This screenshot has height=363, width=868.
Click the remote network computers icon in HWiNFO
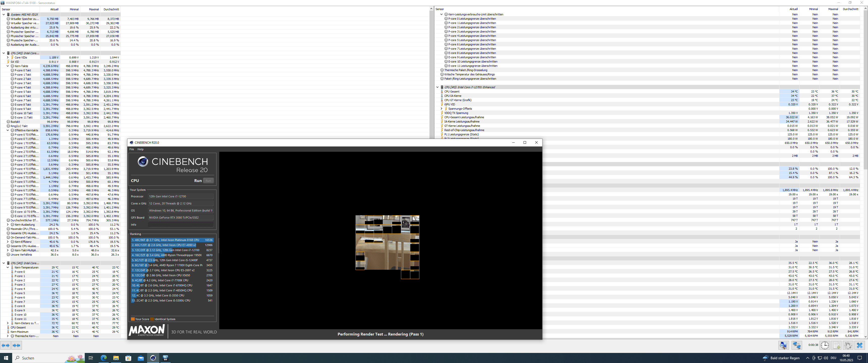click(797, 345)
